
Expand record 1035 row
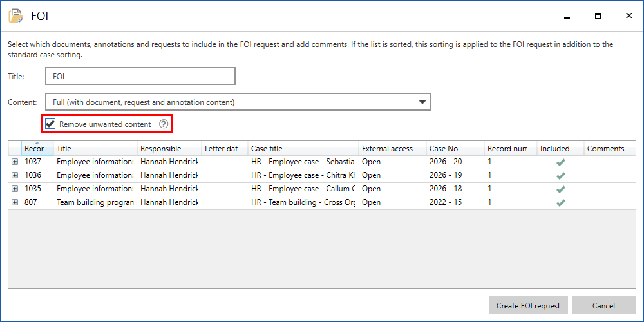15,189
